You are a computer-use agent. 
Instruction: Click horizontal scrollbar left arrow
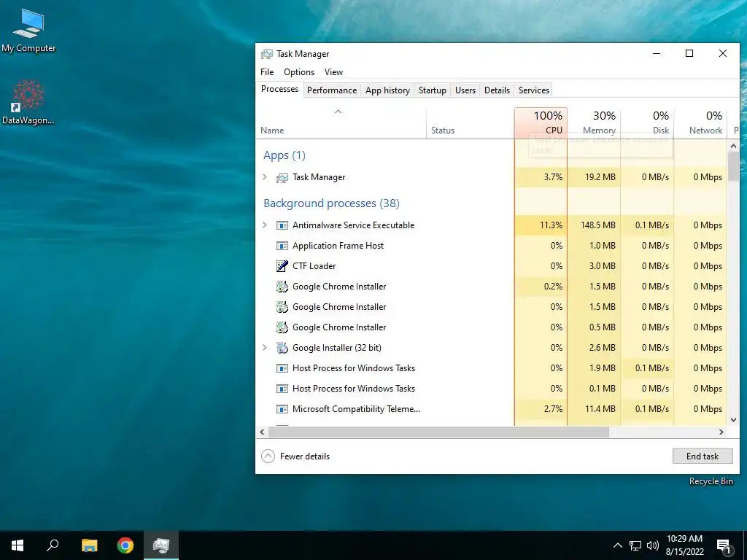pos(262,432)
